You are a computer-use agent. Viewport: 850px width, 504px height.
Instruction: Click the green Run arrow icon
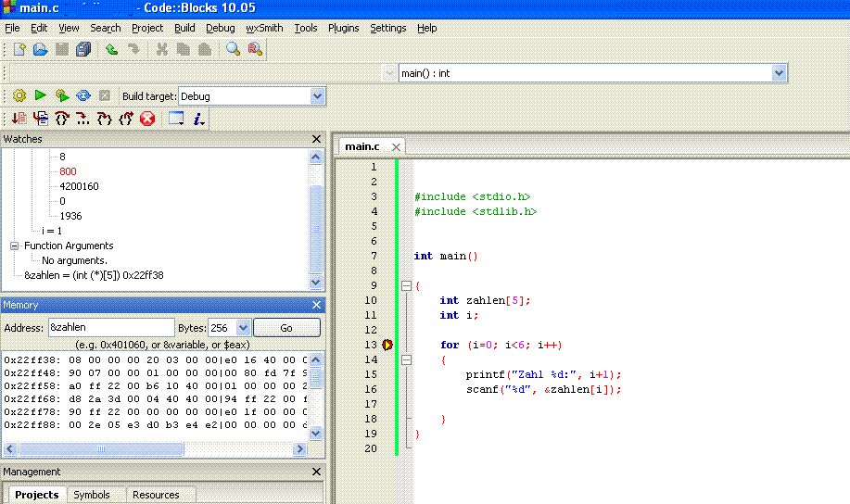click(40, 95)
